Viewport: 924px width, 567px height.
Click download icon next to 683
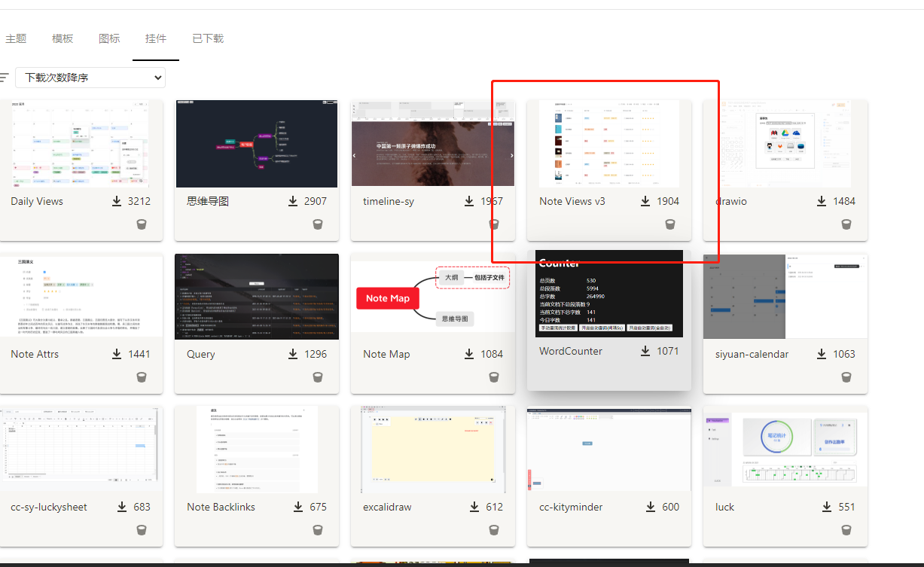[x=122, y=507]
